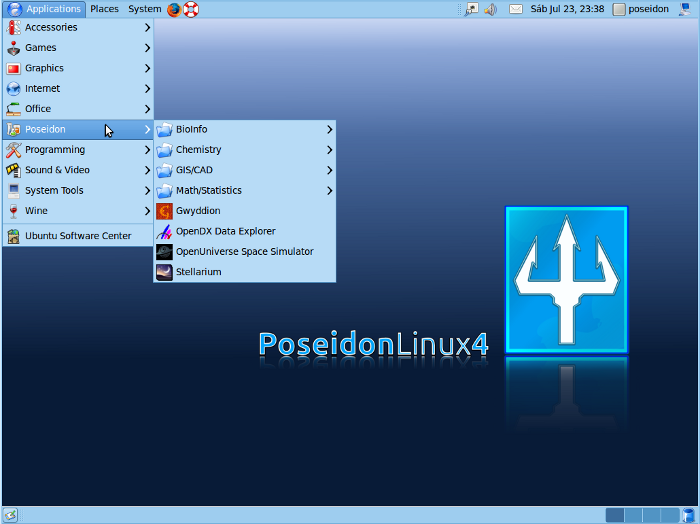Switch to the second workspace in switcher
Screen dimensions: 700x524
pyautogui.click(x=634, y=515)
